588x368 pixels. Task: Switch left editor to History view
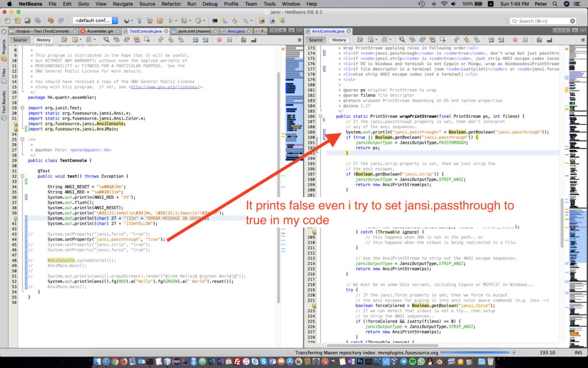(x=44, y=40)
